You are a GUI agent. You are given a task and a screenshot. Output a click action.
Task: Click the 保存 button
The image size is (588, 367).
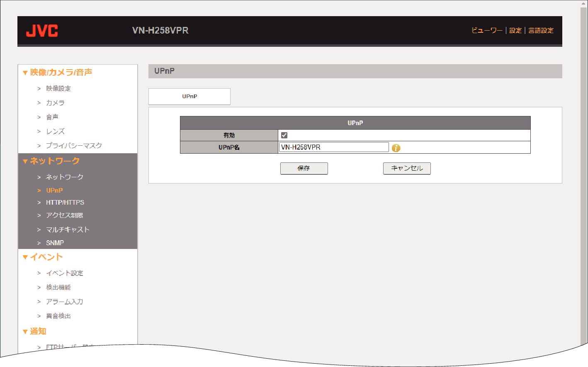[304, 168]
